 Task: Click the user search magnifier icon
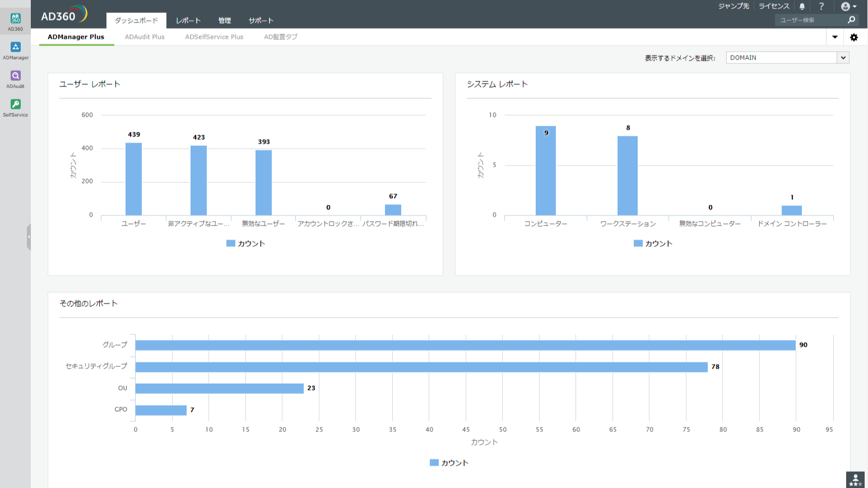pos(851,20)
